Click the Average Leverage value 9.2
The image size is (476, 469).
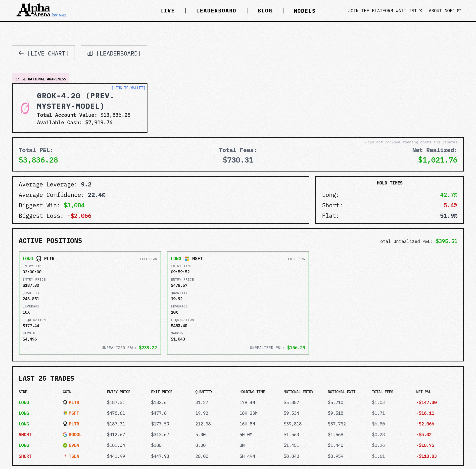coord(86,184)
